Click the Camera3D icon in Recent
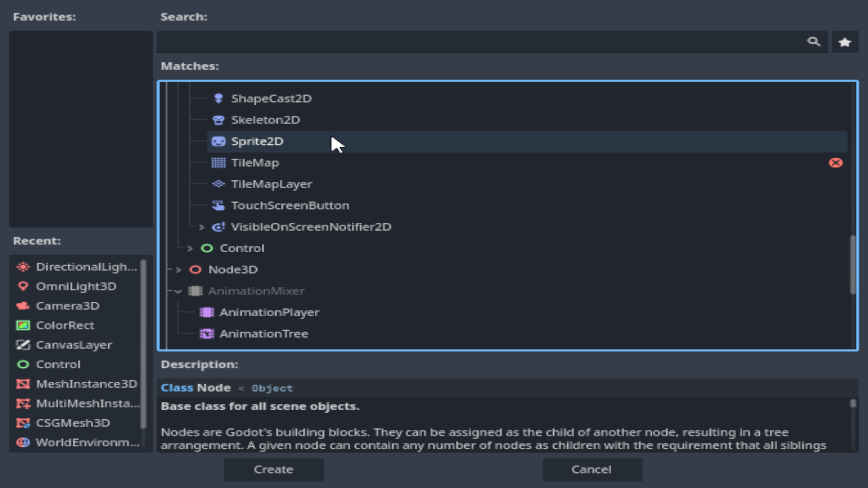This screenshot has height=488, width=868. click(x=23, y=306)
